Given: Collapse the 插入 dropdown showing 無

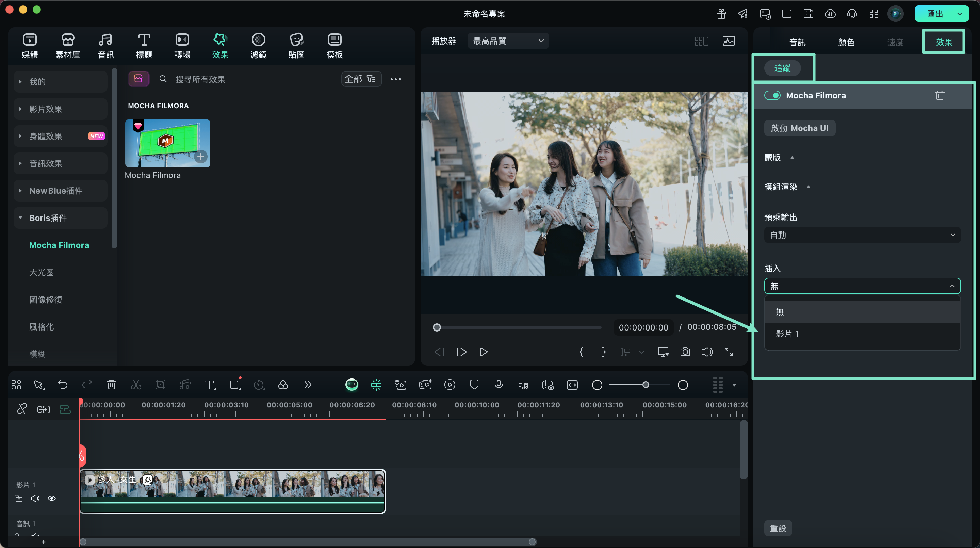Looking at the screenshot, I should click(862, 286).
